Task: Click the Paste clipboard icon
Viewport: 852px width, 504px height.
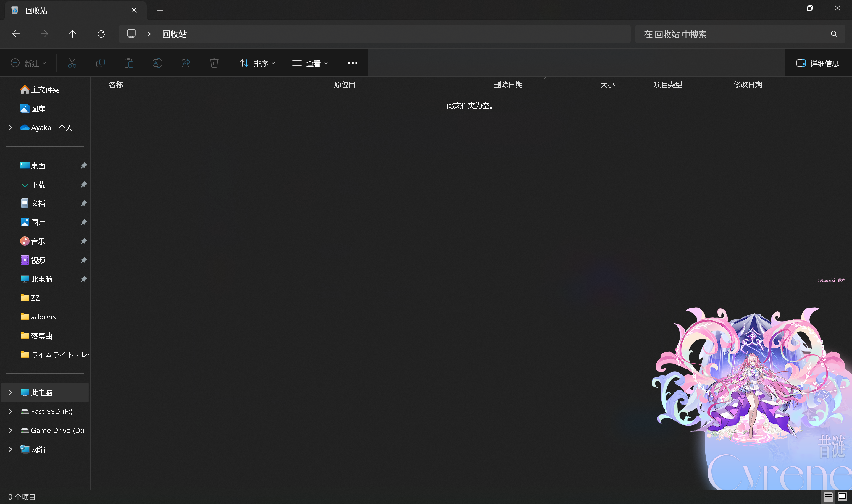Action: point(129,63)
